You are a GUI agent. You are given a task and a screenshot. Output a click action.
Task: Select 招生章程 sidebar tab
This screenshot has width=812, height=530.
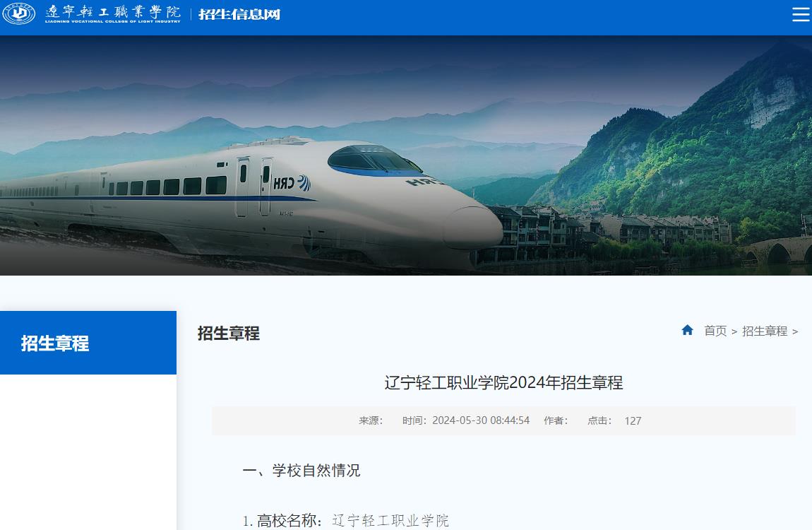coord(88,343)
